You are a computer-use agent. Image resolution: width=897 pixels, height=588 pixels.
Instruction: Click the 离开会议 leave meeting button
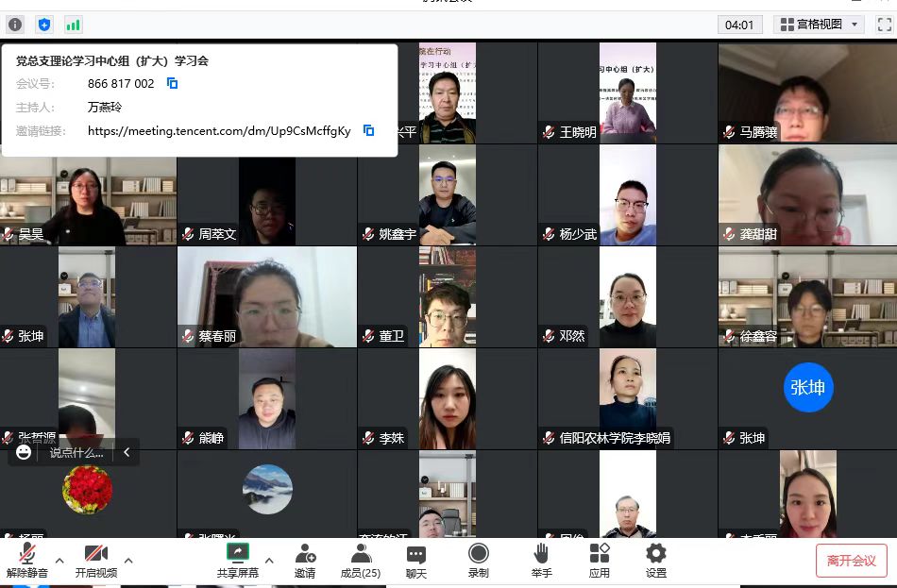(x=851, y=561)
